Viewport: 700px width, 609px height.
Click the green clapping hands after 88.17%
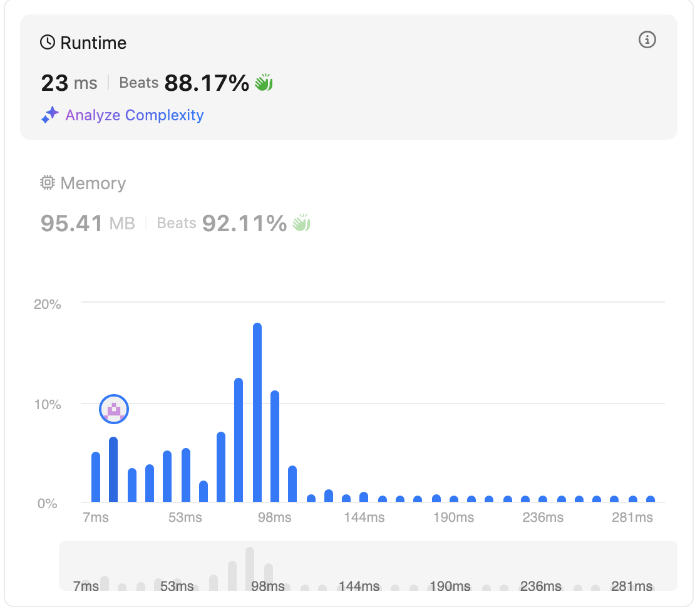tap(264, 83)
